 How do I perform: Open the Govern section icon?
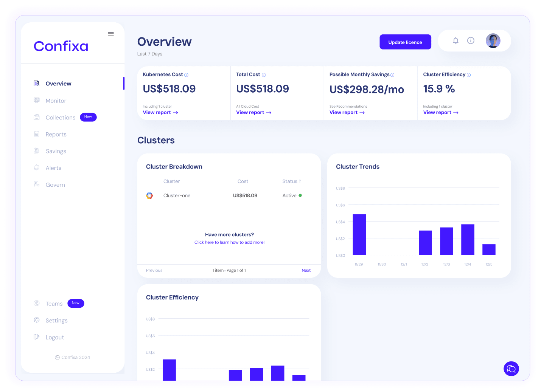pyautogui.click(x=37, y=184)
